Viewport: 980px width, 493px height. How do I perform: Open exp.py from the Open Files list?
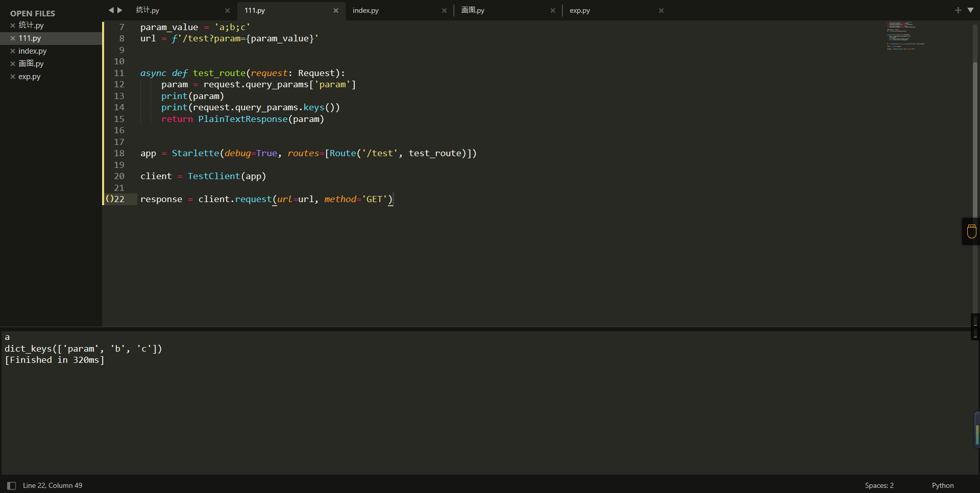[x=30, y=77]
